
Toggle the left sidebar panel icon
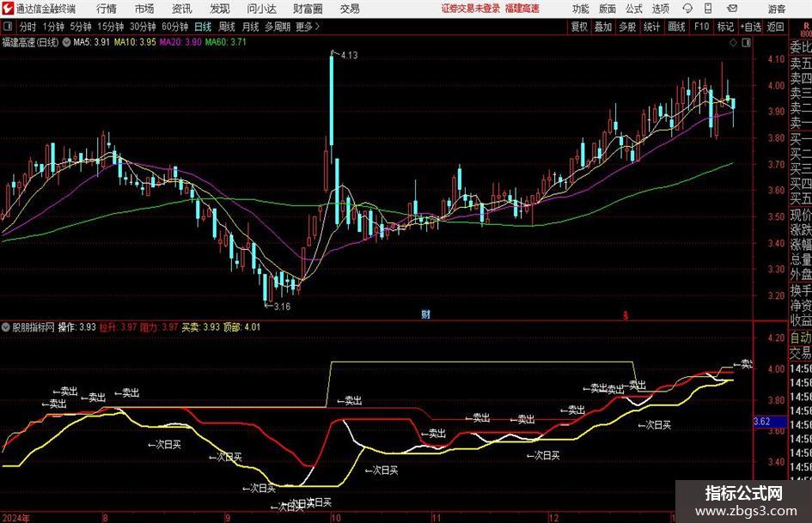[x=8, y=26]
